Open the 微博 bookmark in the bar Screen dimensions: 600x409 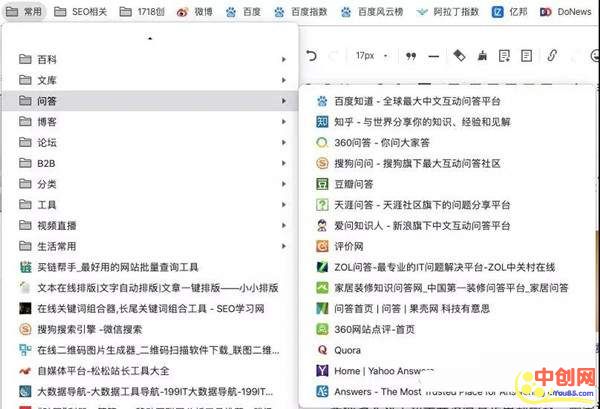pyautogui.click(x=194, y=12)
